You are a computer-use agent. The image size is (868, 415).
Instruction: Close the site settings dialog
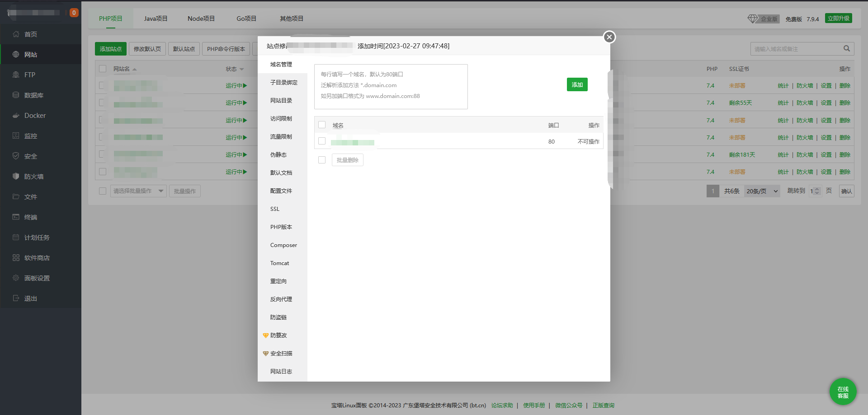(x=609, y=37)
